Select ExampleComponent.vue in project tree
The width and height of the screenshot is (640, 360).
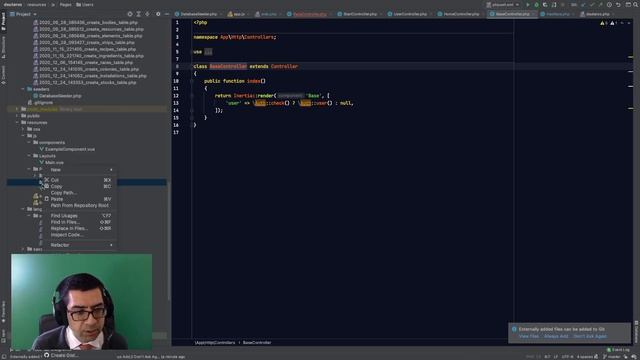70,149
